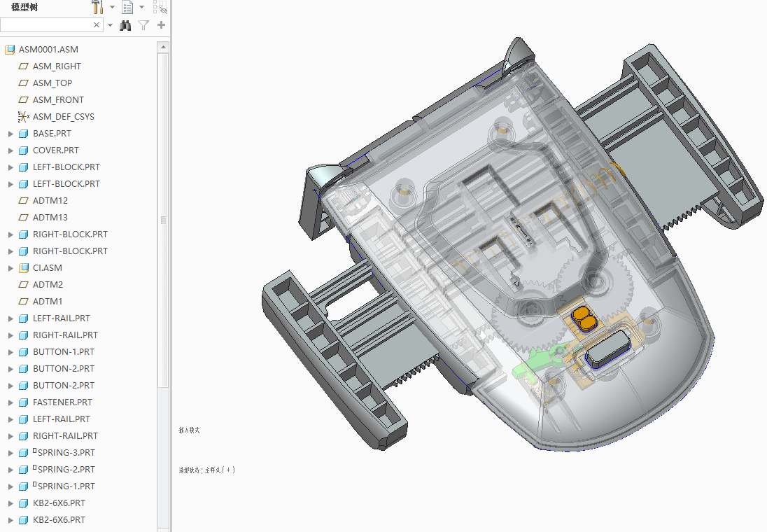This screenshot has height=532, width=767.
Task: Click the binoculars search icon
Action: tap(125, 25)
